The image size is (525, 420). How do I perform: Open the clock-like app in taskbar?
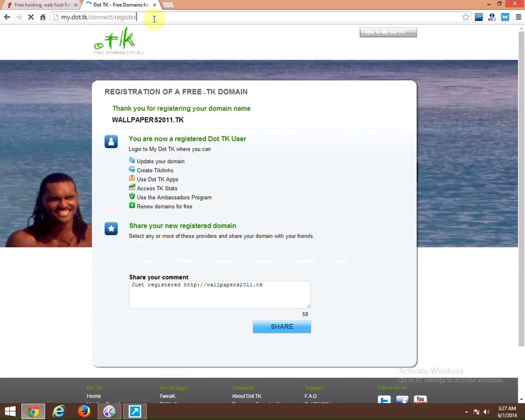point(109,411)
